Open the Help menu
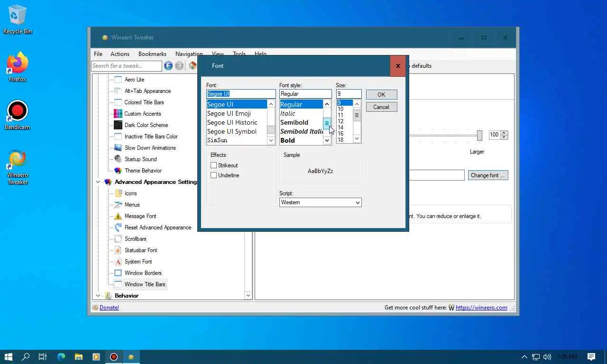607x364 pixels. click(x=260, y=54)
